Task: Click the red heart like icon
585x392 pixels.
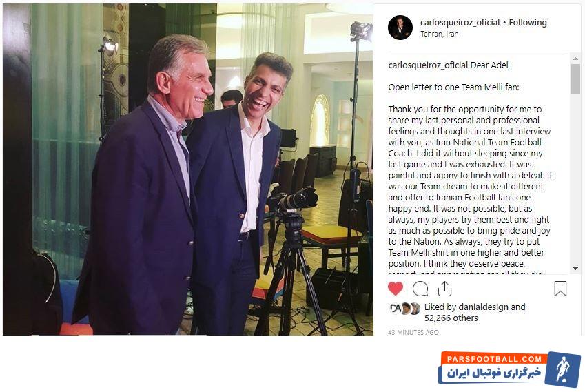Action: click(396, 289)
